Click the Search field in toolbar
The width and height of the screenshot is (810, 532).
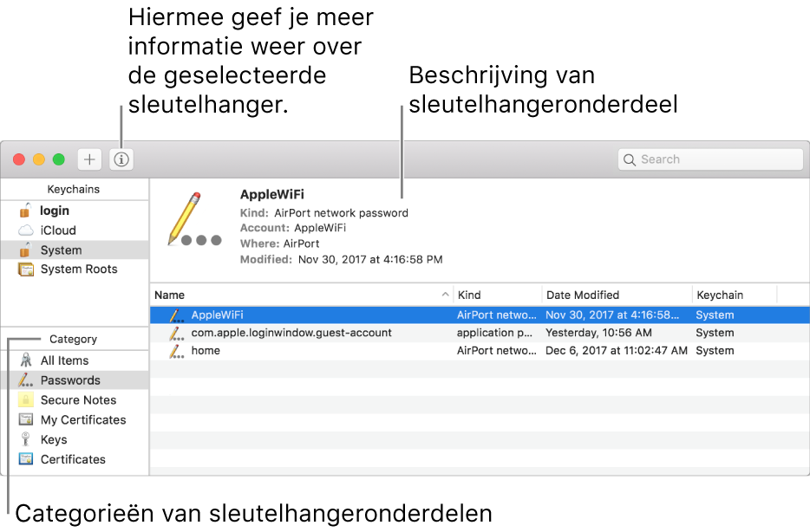point(710,159)
